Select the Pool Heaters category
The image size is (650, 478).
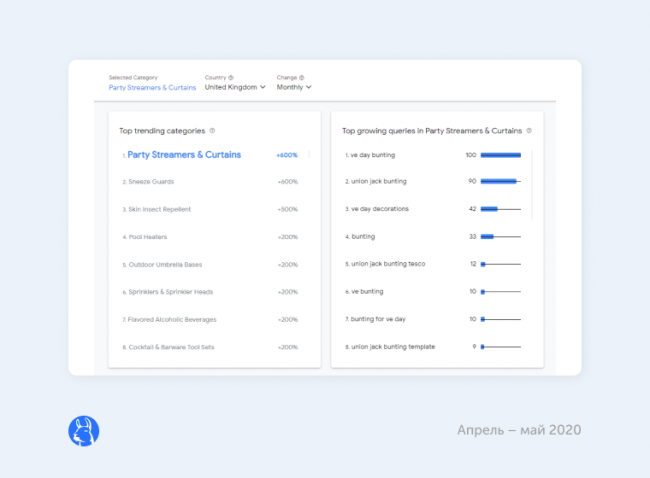(x=148, y=237)
